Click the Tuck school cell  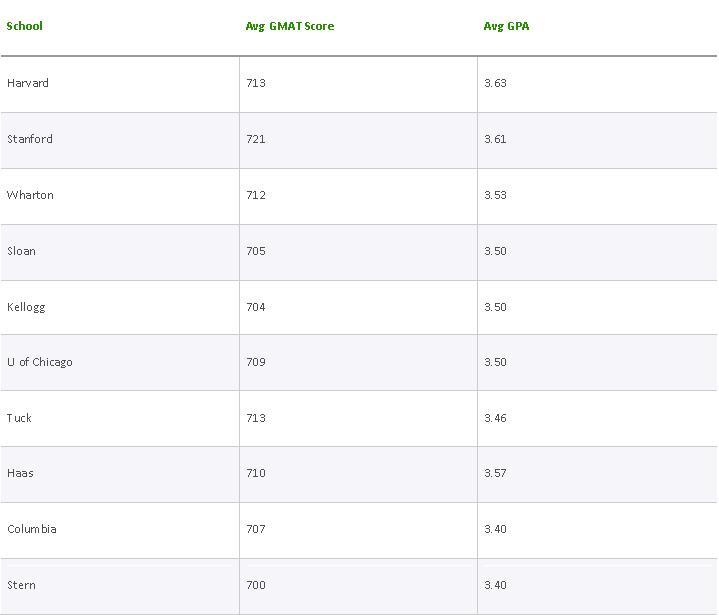(x=19, y=418)
